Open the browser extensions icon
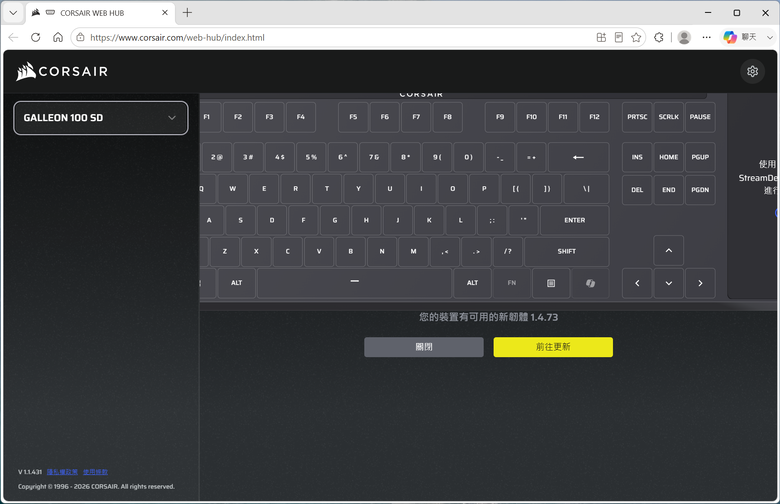 coord(659,37)
